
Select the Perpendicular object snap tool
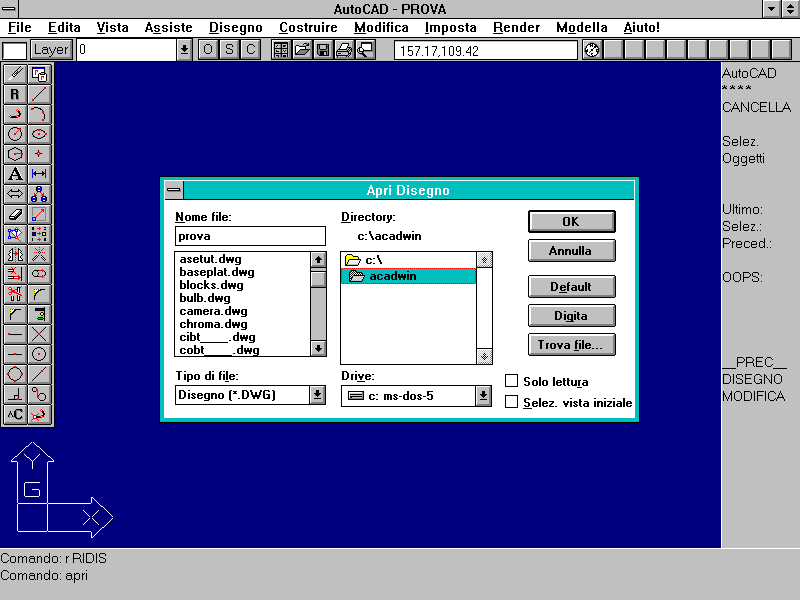click(15, 394)
